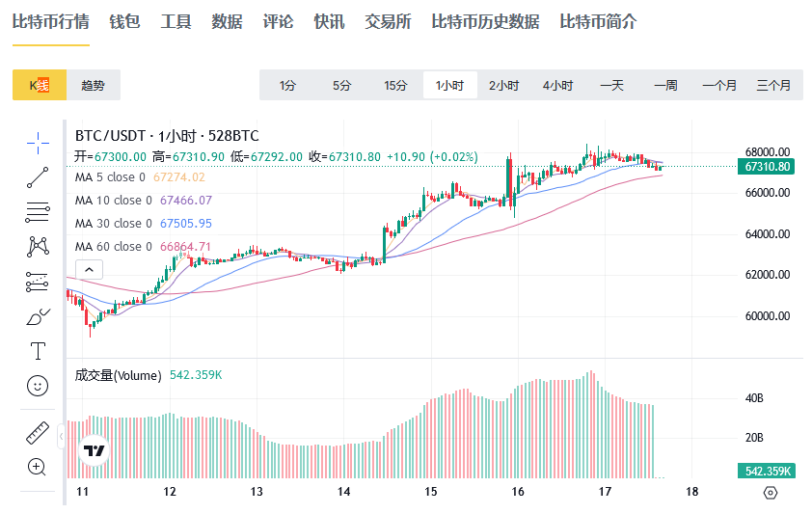Click the zoom in magnifier tool

(38, 467)
